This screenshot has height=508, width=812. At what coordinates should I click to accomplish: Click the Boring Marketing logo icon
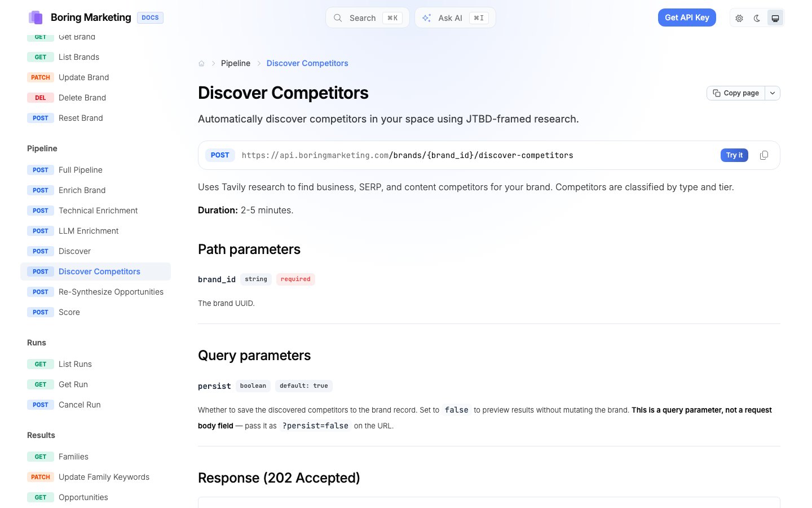click(x=36, y=17)
